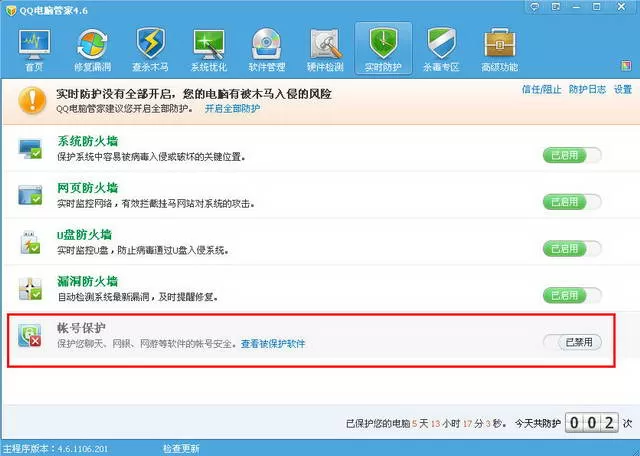Click the 系统防火墙 heading
This screenshot has height=456, width=640.
coord(87,141)
